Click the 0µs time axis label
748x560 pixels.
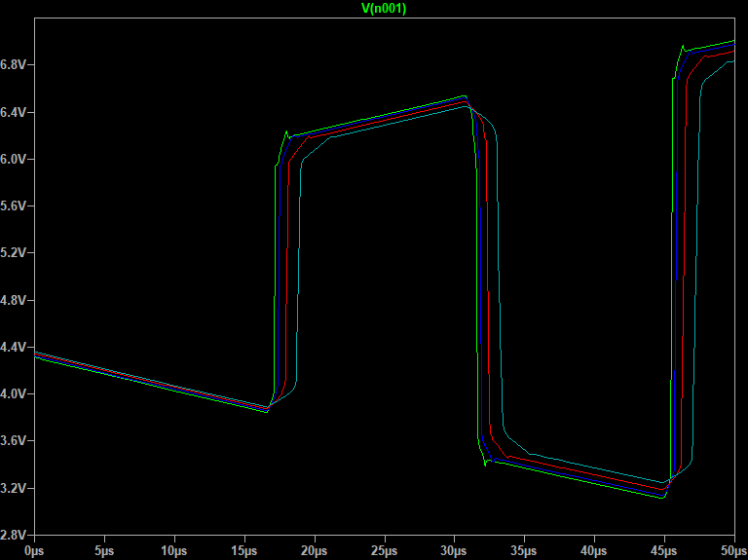pyautogui.click(x=34, y=551)
